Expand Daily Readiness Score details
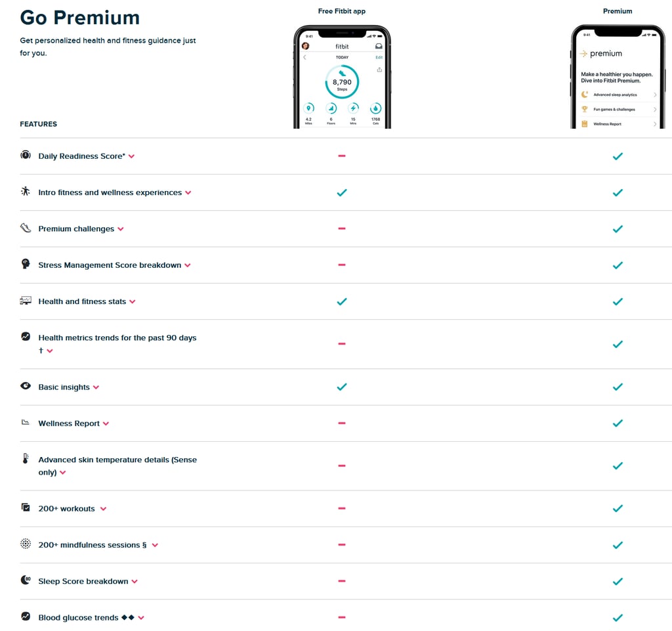This screenshot has height=631, width=672. tap(132, 156)
